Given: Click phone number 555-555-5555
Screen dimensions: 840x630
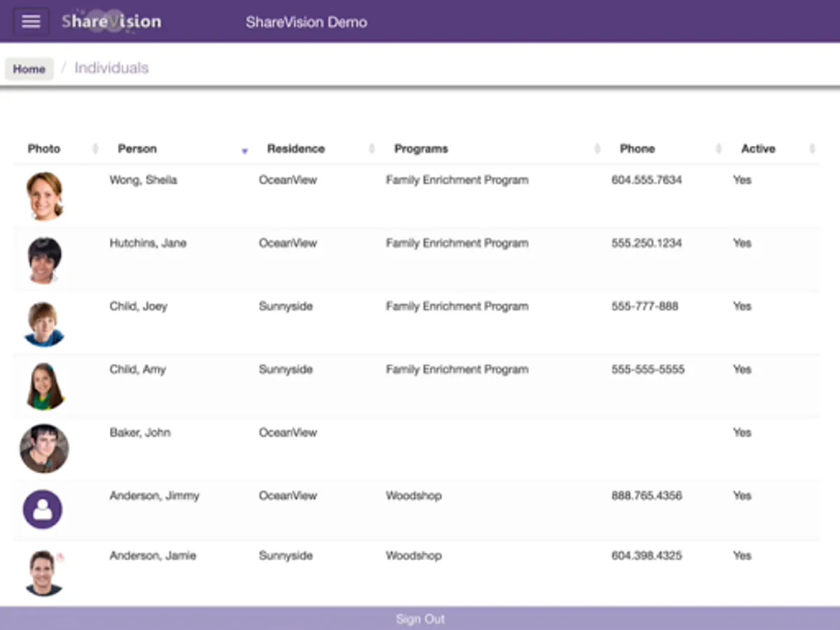Looking at the screenshot, I should (x=648, y=369).
